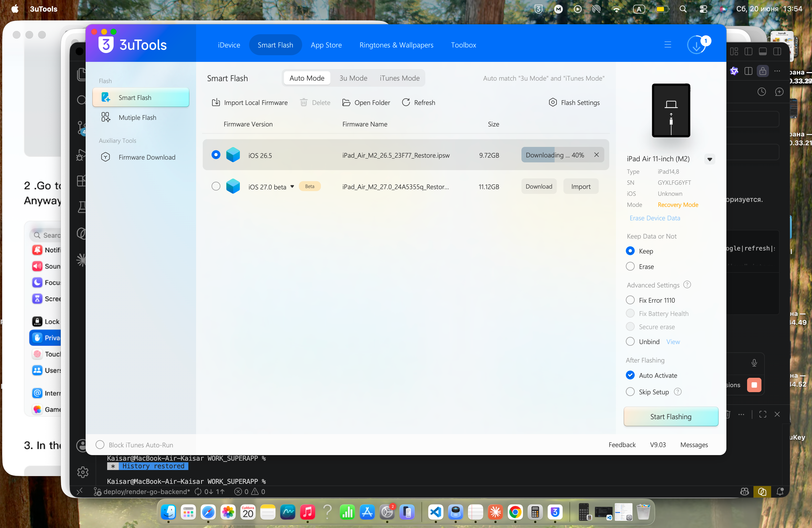Open the Toolbox tab

click(x=463, y=45)
